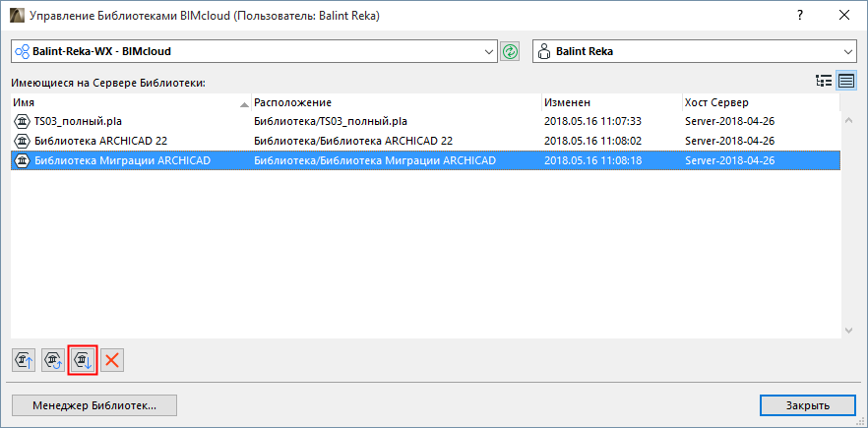Image resolution: width=868 pixels, height=428 pixels.
Task: Click location Библиотека/Библиотека Миграции ARCHICAD cell
Action: [x=375, y=160]
